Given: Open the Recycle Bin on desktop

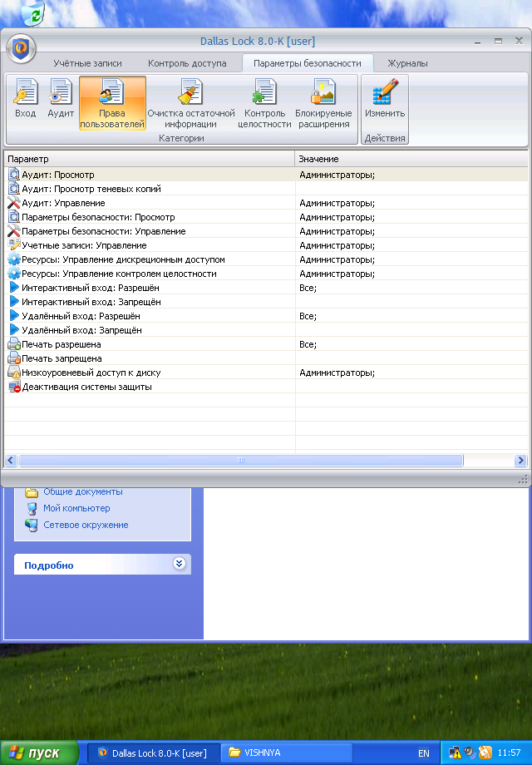Looking at the screenshot, I should tap(33, 13).
